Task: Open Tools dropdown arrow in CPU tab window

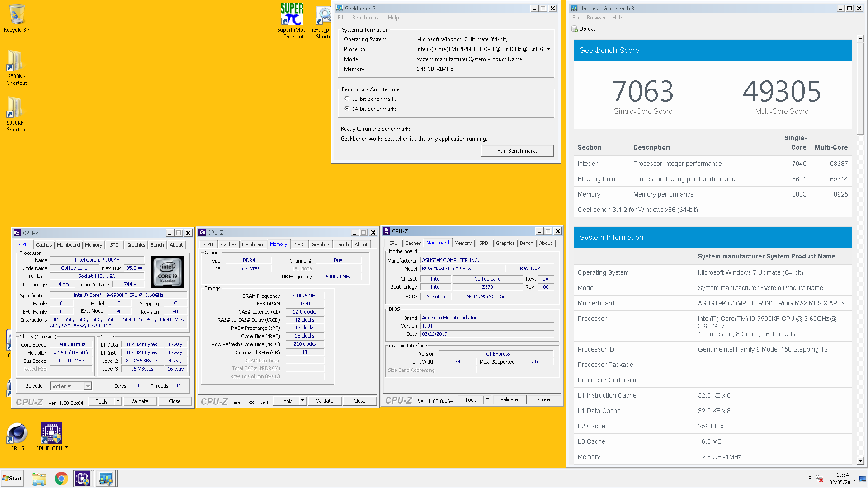Action: [x=118, y=401]
